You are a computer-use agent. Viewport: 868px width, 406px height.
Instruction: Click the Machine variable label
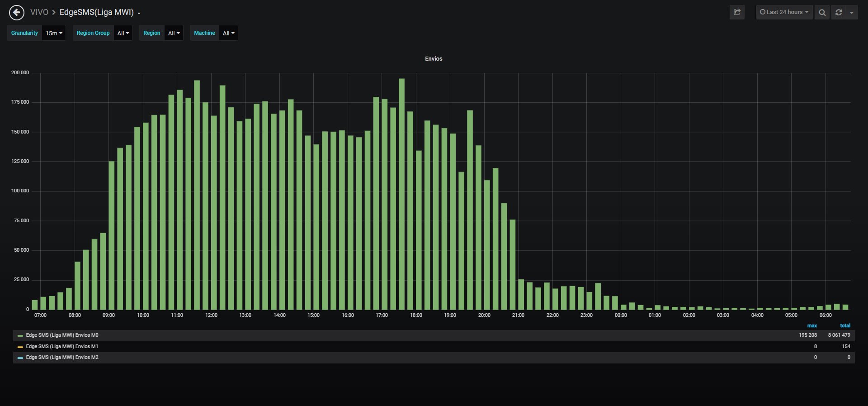(x=204, y=33)
